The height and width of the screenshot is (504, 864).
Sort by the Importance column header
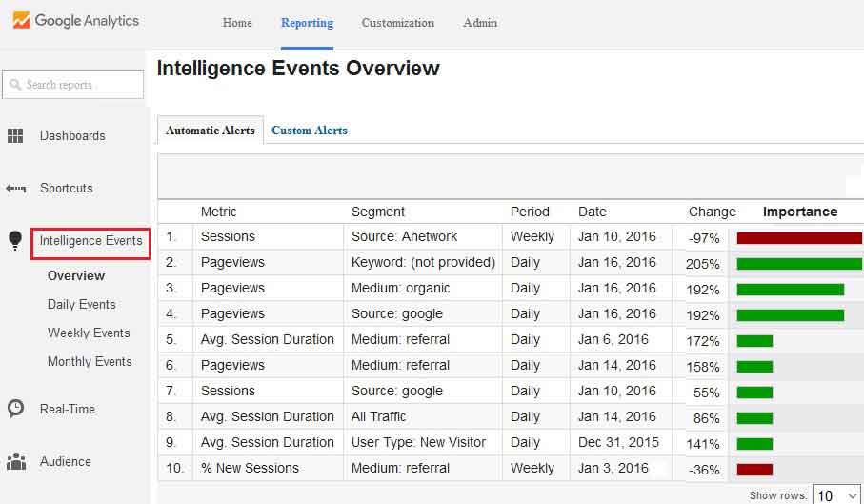click(800, 212)
